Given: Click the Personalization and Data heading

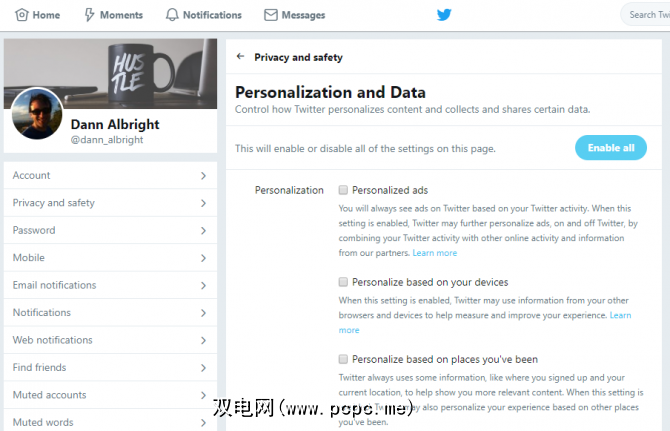Looking at the screenshot, I should click(330, 92).
